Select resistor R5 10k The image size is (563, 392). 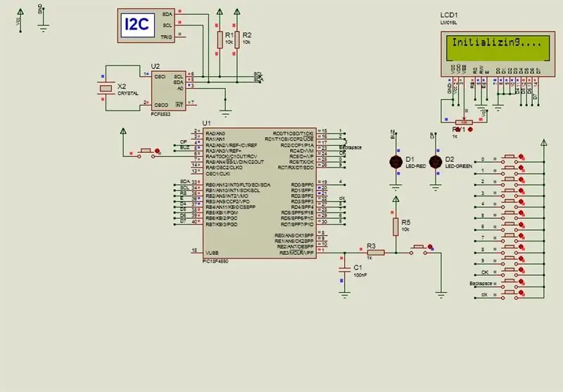pyautogui.click(x=396, y=227)
